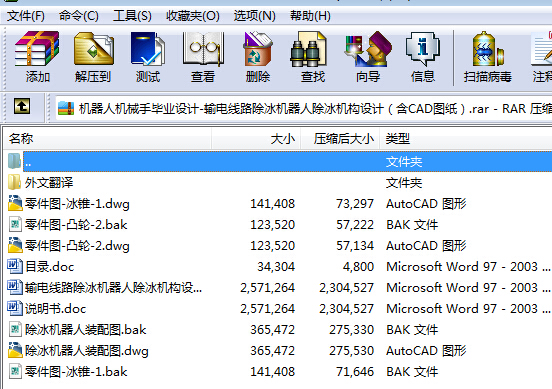Select file 零件图-冰锥-1.bak

tap(76, 371)
